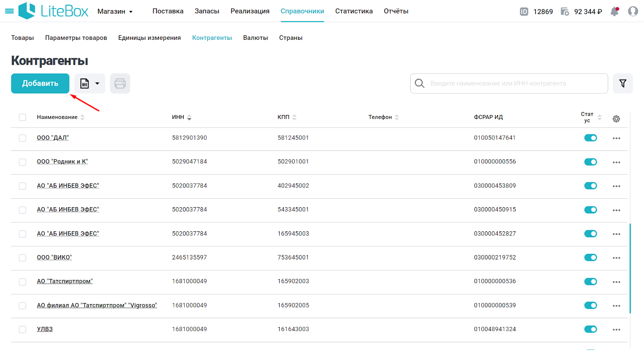Open the hamburger main menu
This screenshot has width=644, height=362.
coord(9,11)
